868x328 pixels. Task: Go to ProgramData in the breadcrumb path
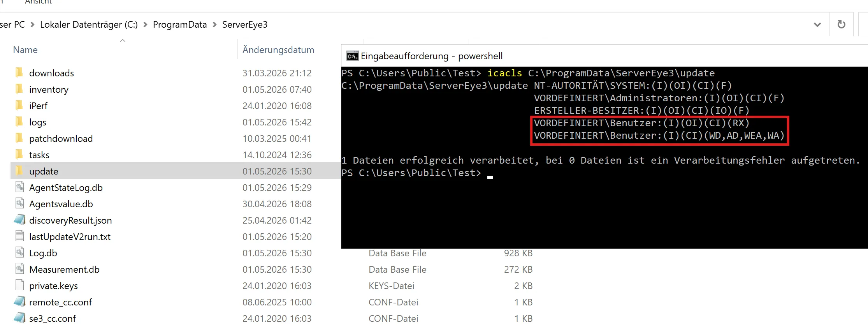point(180,25)
